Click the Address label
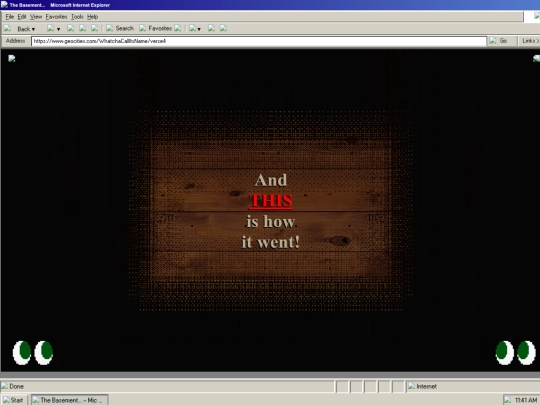The image size is (540, 405). tap(15, 41)
